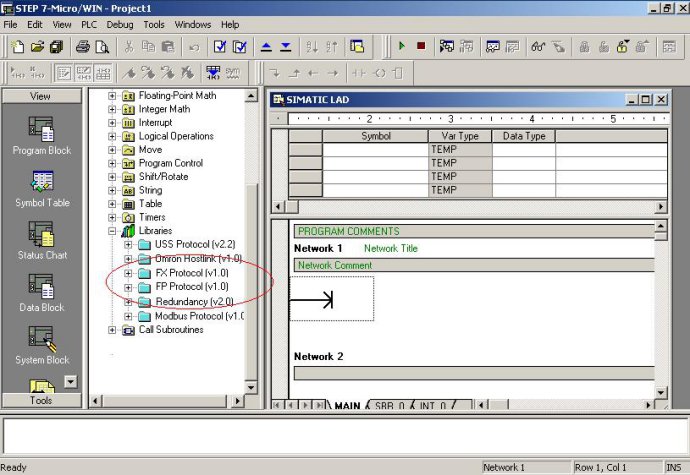The height and width of the screenshot is (475, 690).
Task: Open Symbol Table in View bar
Action: pos(42,188)
